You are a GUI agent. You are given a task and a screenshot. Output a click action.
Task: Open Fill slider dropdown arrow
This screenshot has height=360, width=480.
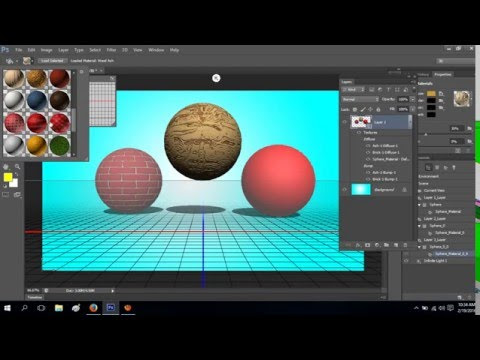413,109
